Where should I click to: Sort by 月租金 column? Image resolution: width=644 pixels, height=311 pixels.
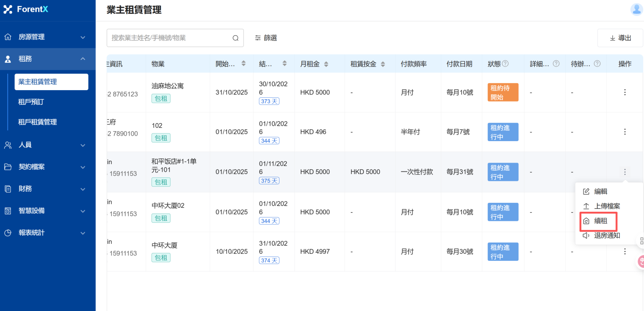[x=326, y=64]
